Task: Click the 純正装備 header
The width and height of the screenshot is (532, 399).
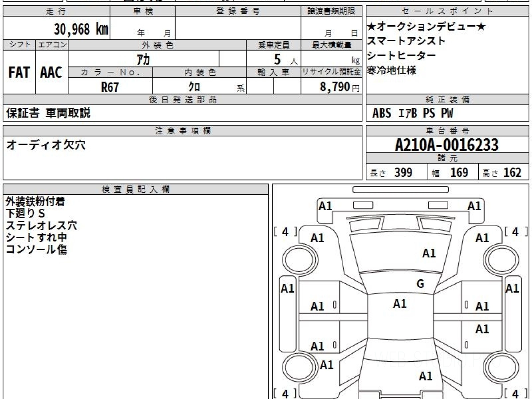Action: (448, 100)
